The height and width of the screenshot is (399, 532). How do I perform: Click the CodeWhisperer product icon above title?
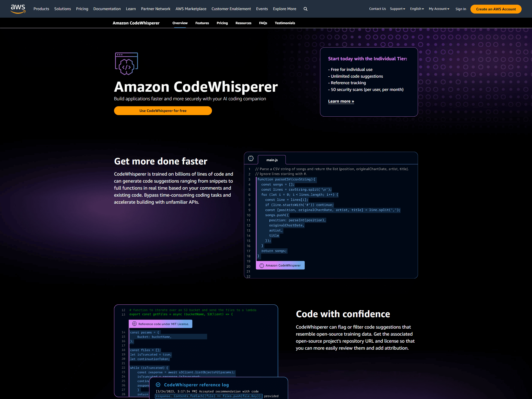pyautogui.click(x=127, y=64)
